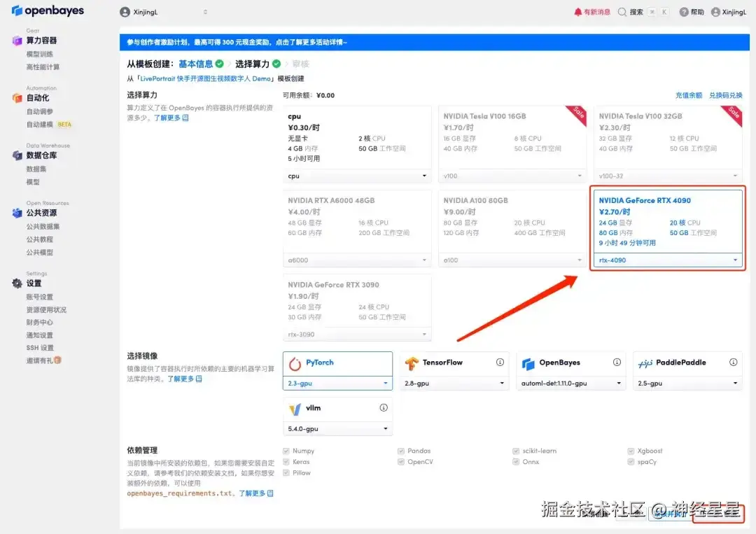Image resolution: width=756 pixels, height=534 pixels.
Task: Open 数据集 in sidebar
Action: point(36,169)
